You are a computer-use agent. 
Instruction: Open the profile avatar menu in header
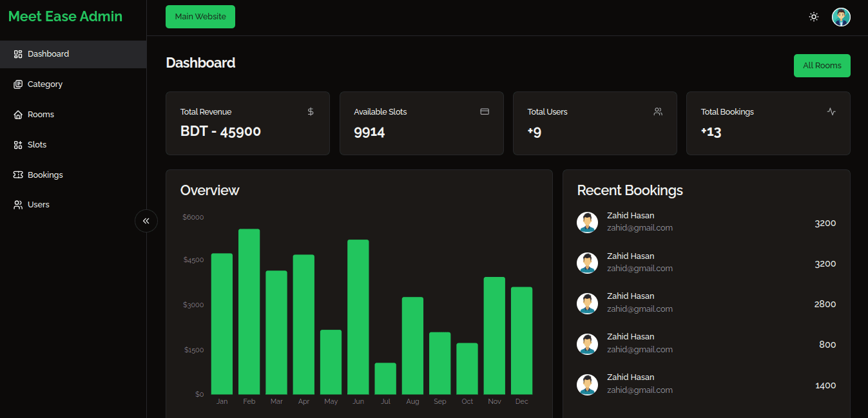[841, 17]
